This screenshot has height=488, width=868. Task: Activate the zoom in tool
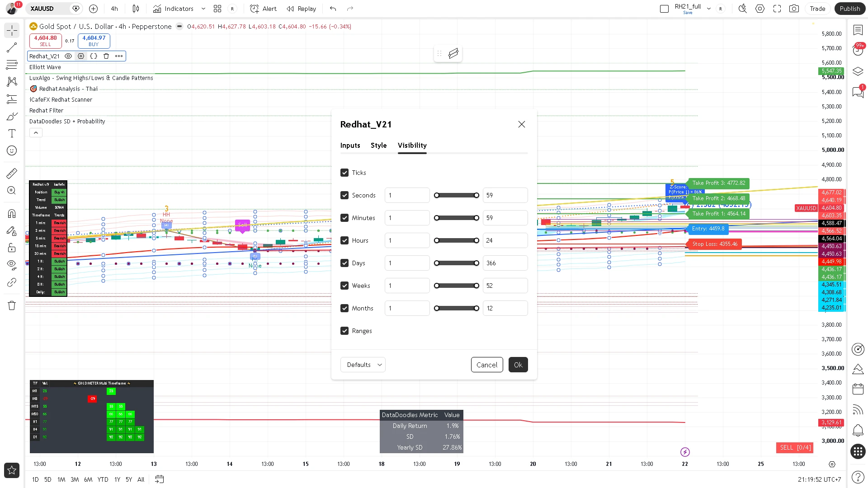coord(12,190)
